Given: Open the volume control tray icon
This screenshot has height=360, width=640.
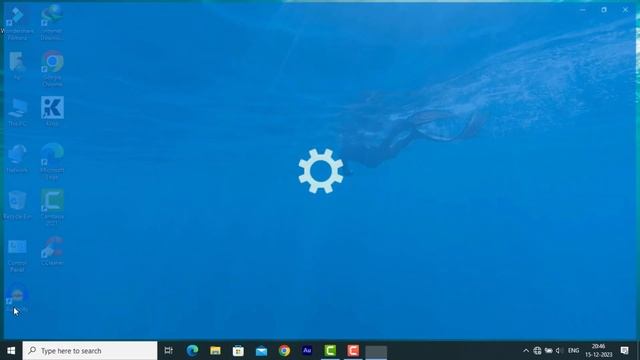Looking at the screenshot, I should [559, 351].
